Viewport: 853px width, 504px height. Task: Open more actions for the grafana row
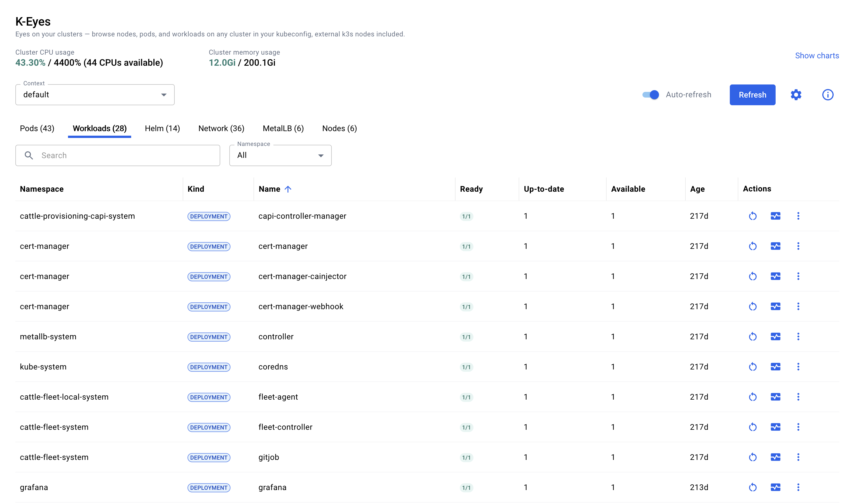click(798, 487)
